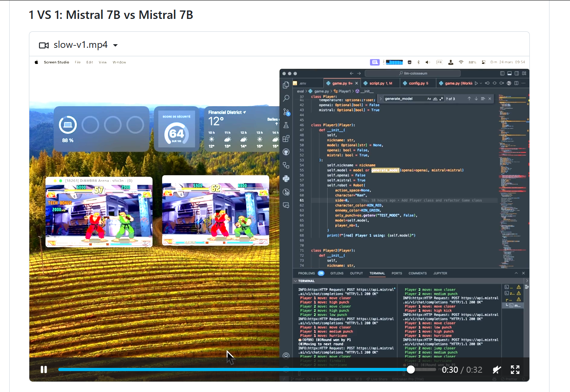Click the Run Python file play button
570x392 pixels.
tap(476, 83)
